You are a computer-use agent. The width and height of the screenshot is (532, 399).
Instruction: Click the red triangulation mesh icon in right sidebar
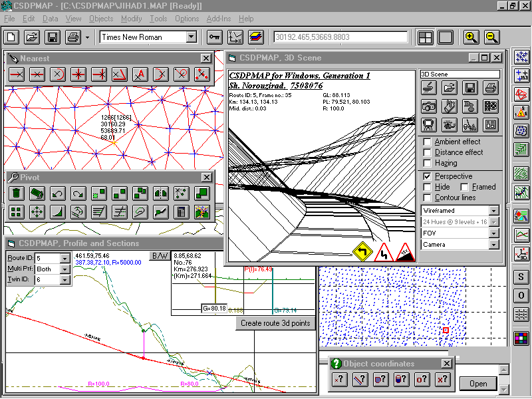(x=521, y=94)
